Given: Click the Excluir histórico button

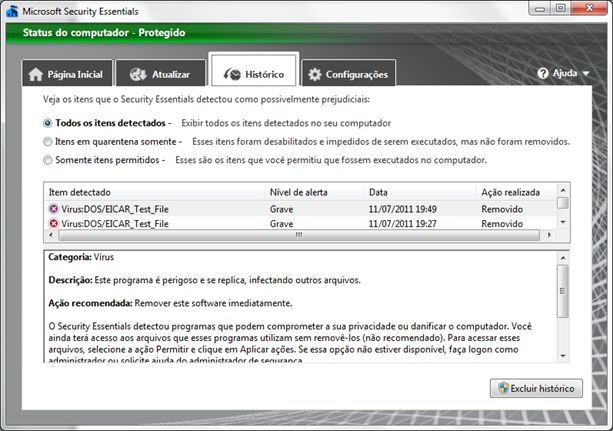Looking at the screenshot, I should pos(536,388).
